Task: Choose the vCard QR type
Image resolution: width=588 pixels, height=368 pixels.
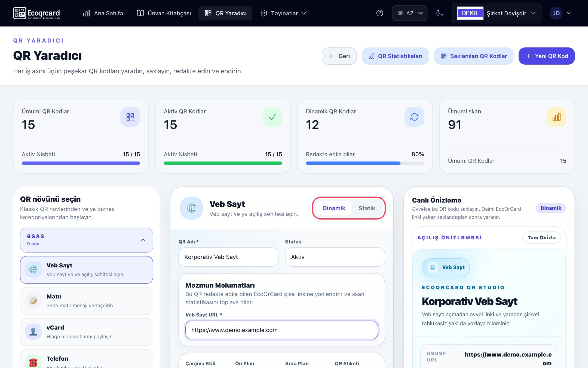Action: coord(87,332)
